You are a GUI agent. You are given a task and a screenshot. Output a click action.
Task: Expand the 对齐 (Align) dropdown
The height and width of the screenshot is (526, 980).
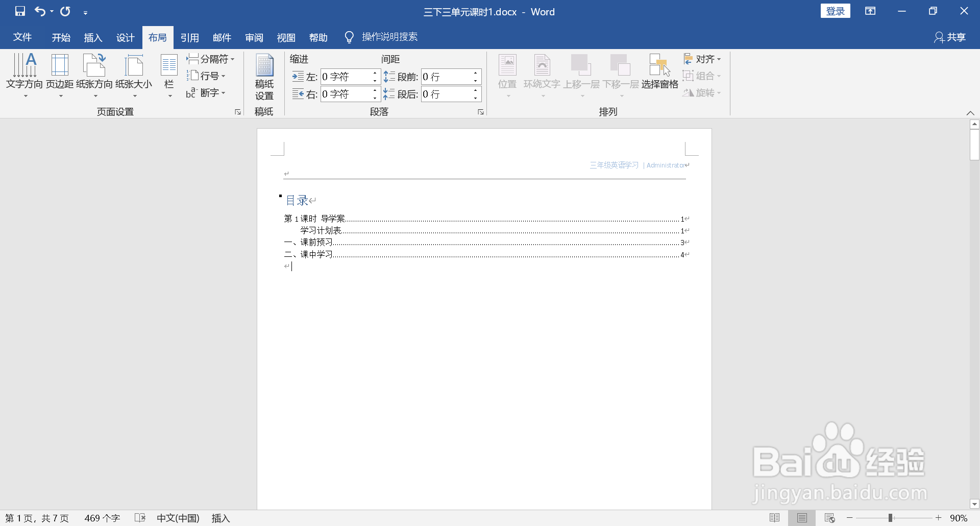click(x=703, y=59)
